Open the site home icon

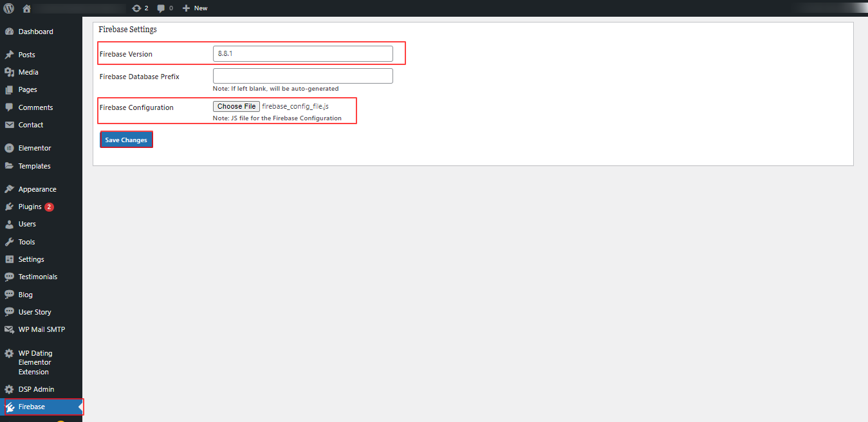click(26, 8)
